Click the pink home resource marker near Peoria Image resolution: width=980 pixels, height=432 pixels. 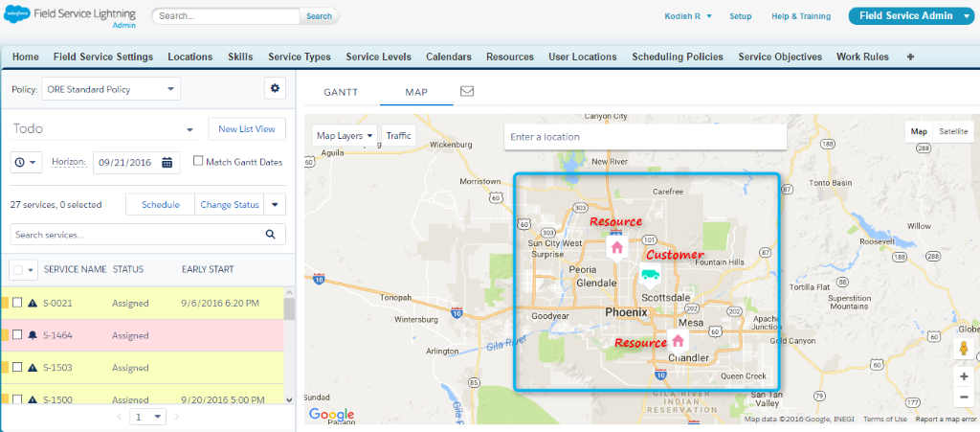tap(616, 247)
